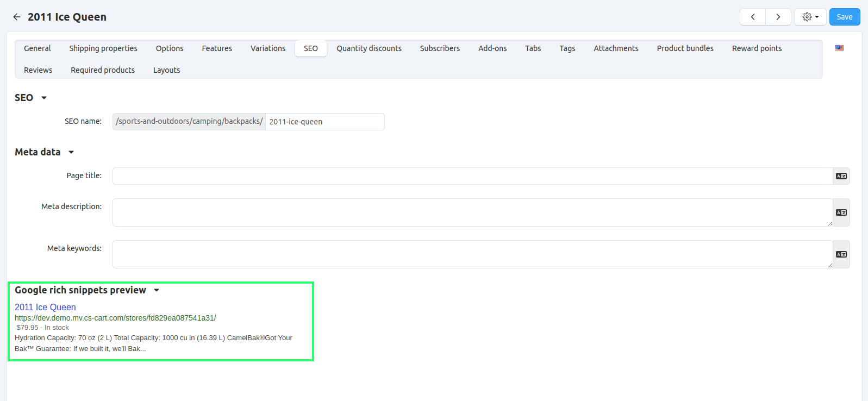Click the '$79.95 - In stock' text
The image size is (868, 401).
pos(43,328)
